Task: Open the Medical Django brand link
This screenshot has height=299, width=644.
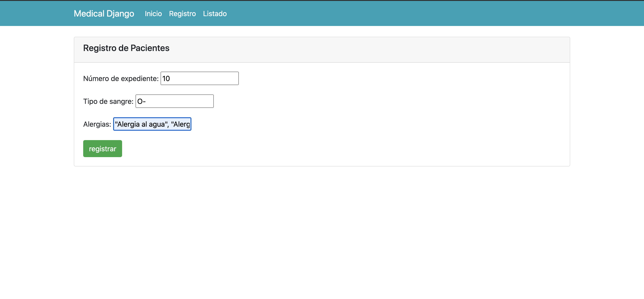Action: click(104, 13)
